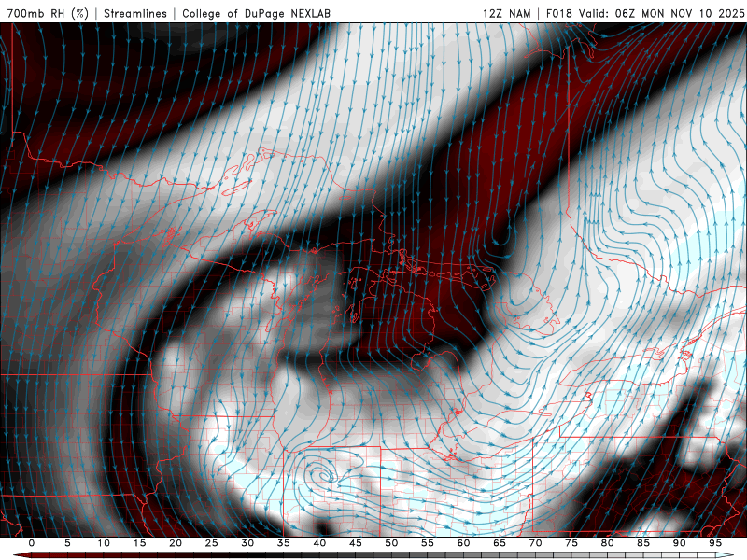747x560 pixels.
Task: Select the colorbar value "10"
Action: (x=104, y=543)
